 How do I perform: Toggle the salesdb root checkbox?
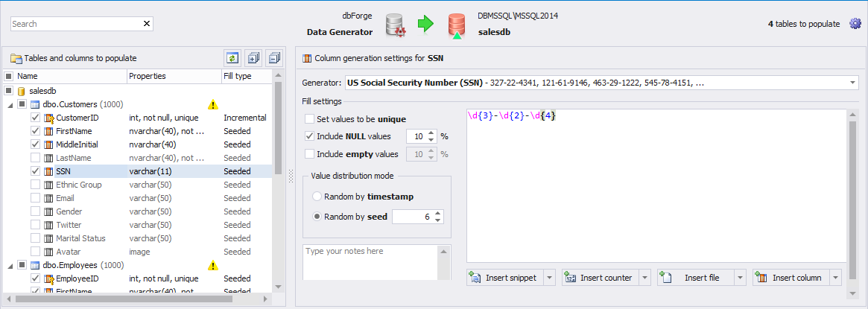point(8,91)
